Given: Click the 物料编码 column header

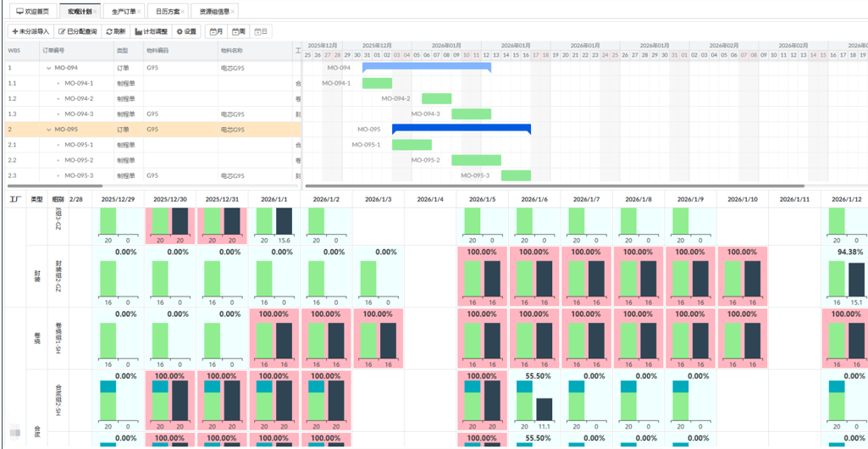Looking at the screenshot, I should tap(180, 50).
